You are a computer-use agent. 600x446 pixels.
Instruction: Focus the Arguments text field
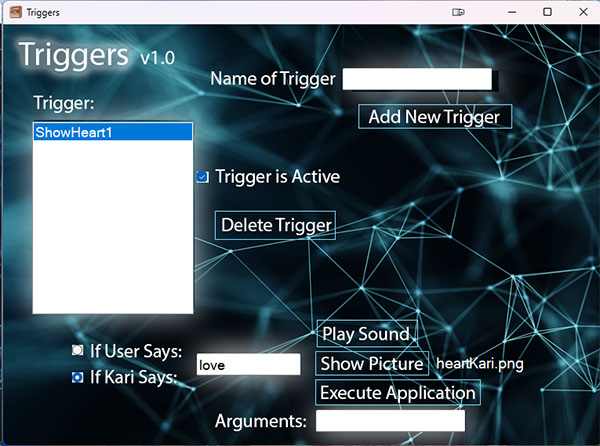point(390,421)
